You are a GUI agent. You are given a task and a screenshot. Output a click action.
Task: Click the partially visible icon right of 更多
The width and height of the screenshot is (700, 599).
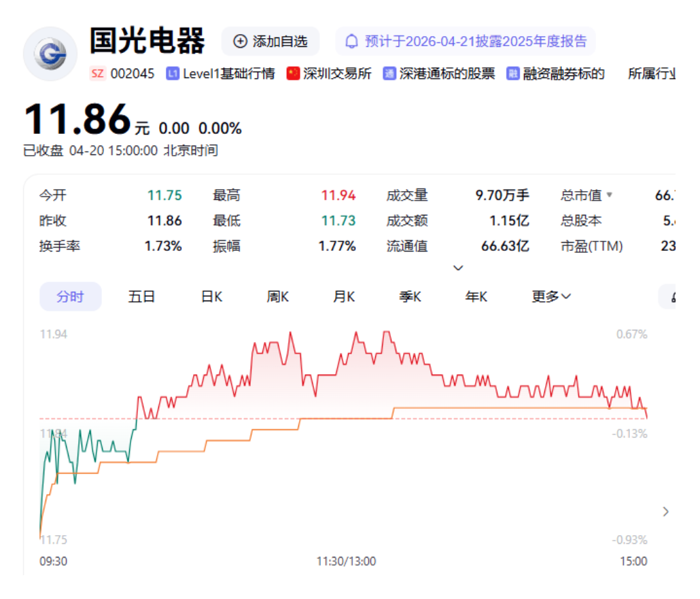tap(667, 296)
